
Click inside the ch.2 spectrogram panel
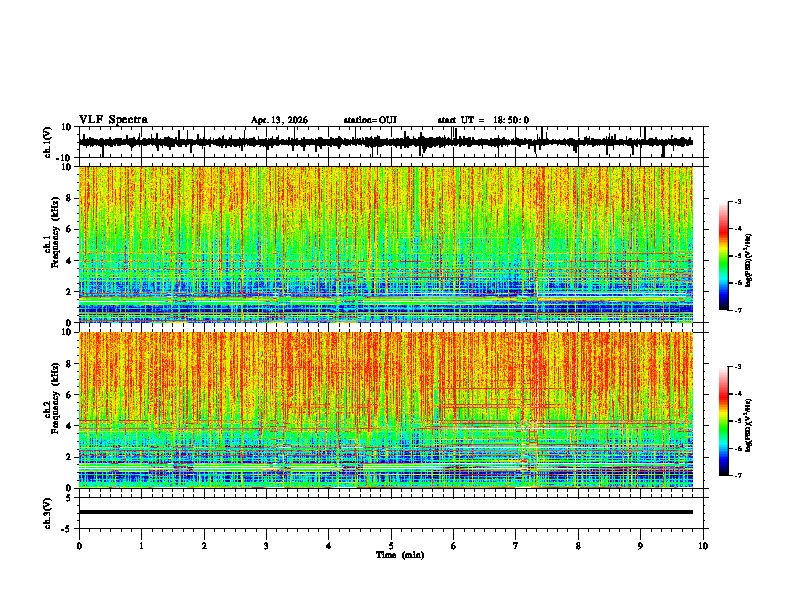click(385, 410)
